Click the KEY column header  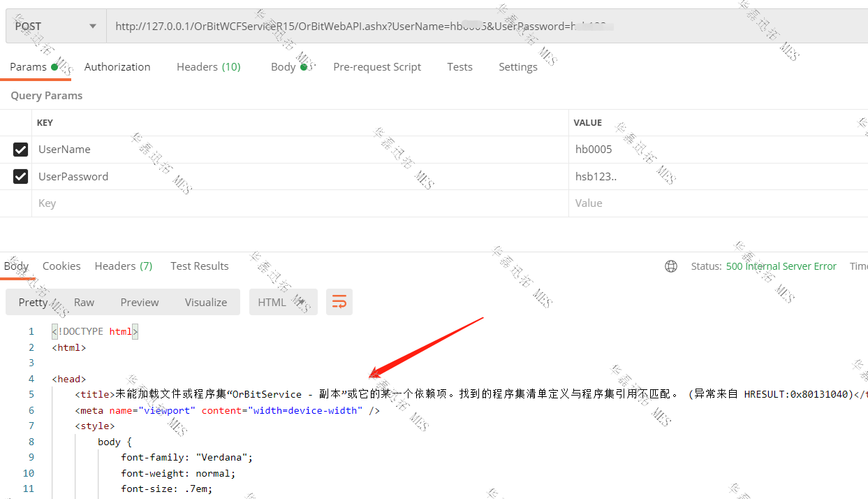[x=45, y=123]
